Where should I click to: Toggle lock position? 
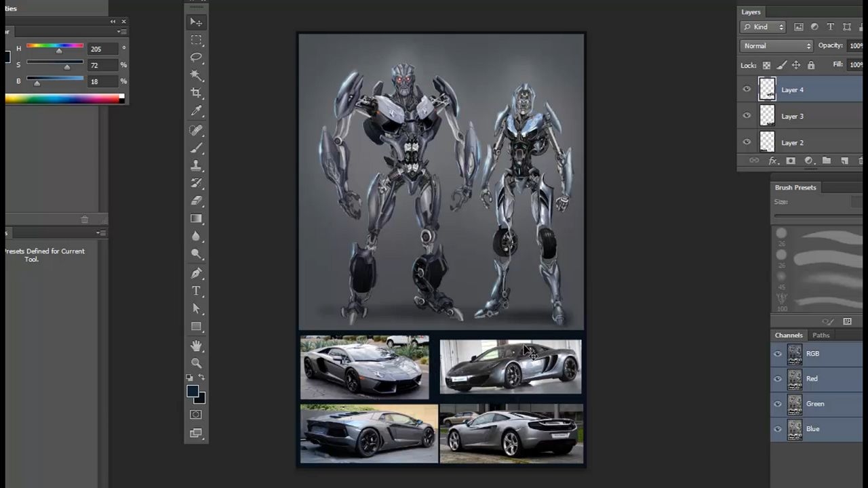point(796,66)
